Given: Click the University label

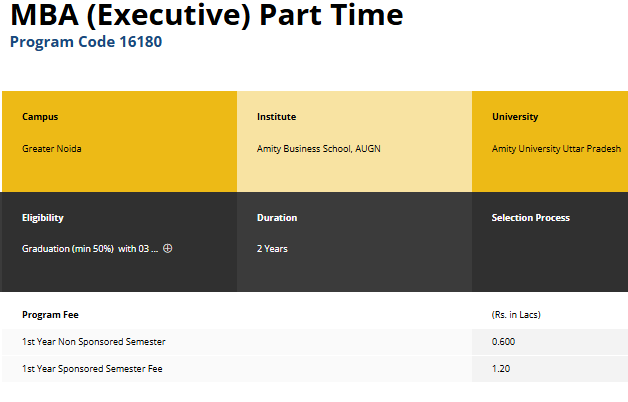Looking at the screenshot, I should (x=514, y=117).
